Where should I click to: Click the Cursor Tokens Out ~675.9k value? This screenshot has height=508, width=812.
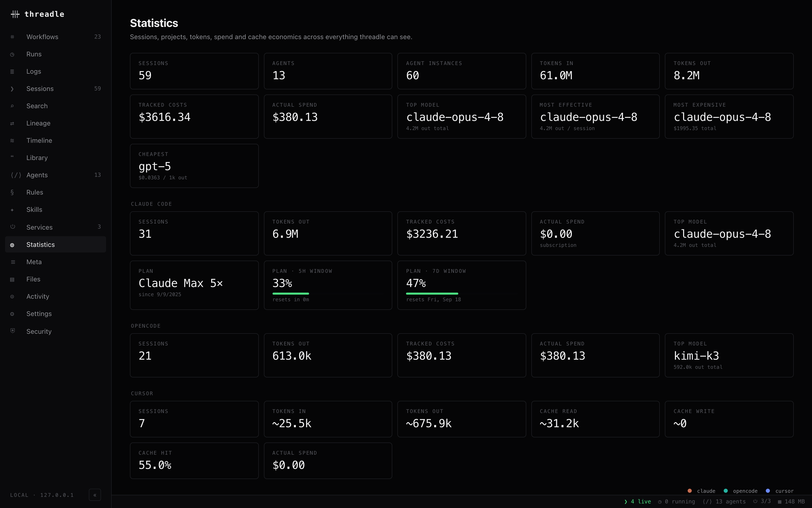429,424
